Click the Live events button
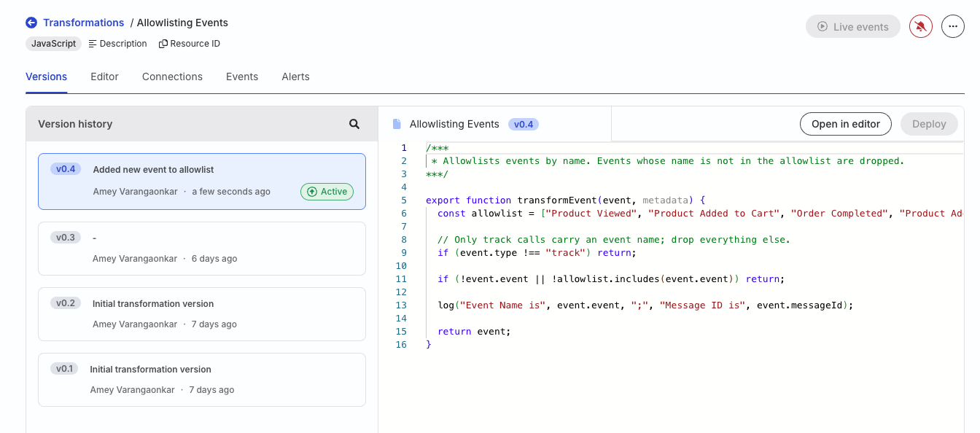The width and height of the screenshot is (980, 433). point(853,27)
